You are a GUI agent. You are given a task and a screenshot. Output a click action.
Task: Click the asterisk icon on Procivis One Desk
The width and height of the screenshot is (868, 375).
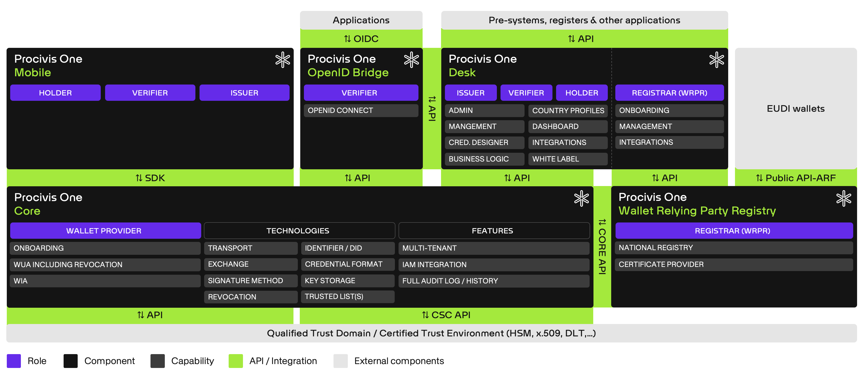click(x=717, y=59)
